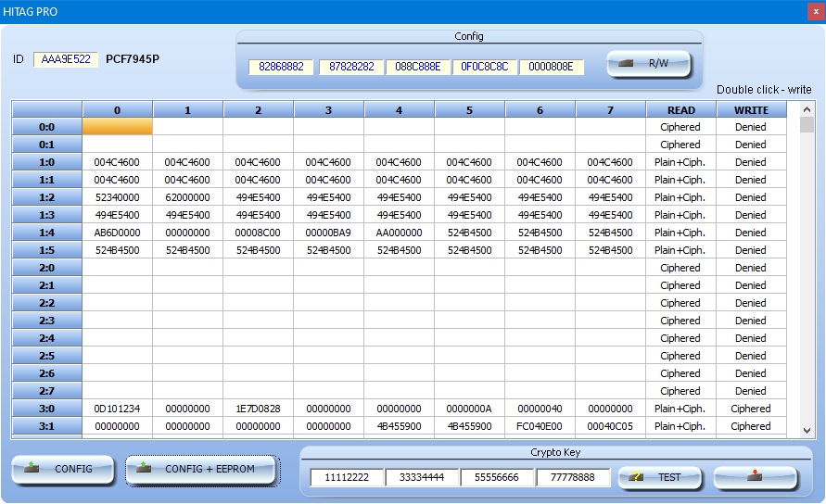Click the R/W config button
The width and height of the screenshot is (826, 504).
coord(649,64)
